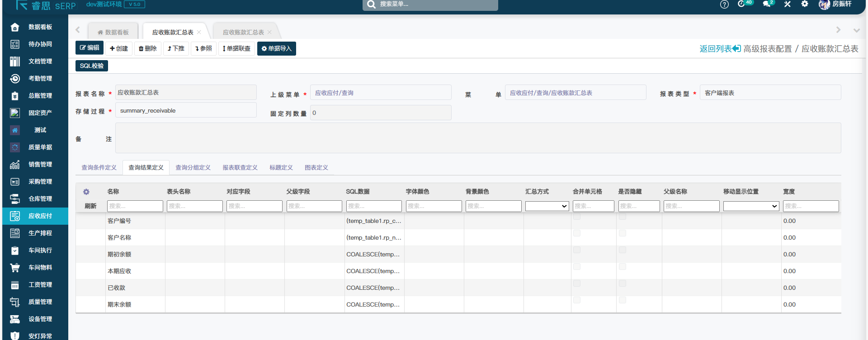Open chat messages icon in header
This screenshot has height=340, width=868.
tap(767, 4)
